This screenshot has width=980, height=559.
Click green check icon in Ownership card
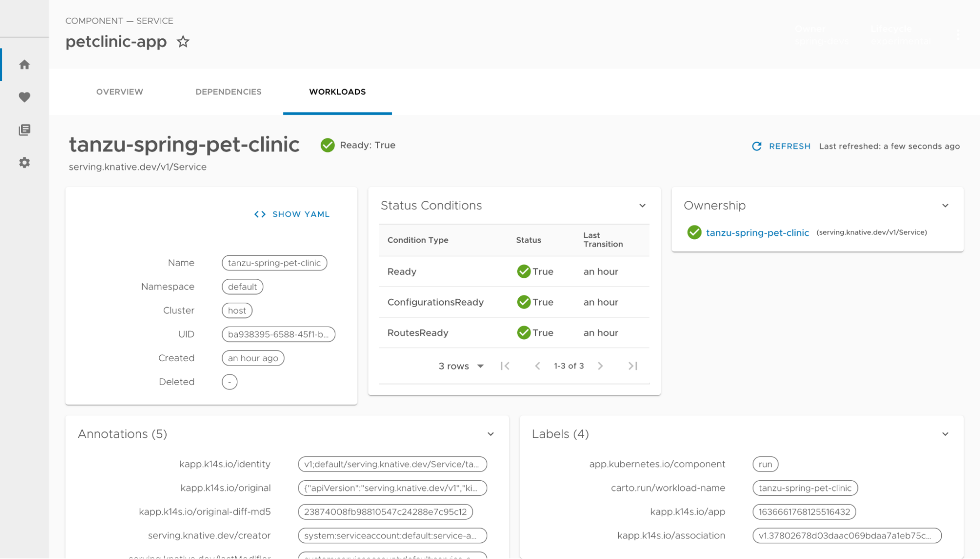694,232
